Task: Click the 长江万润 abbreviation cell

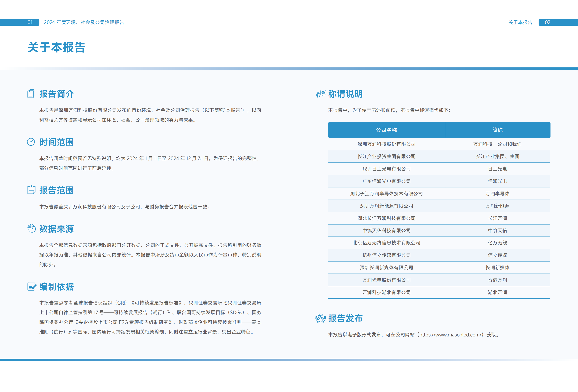Action: (497, 218)
